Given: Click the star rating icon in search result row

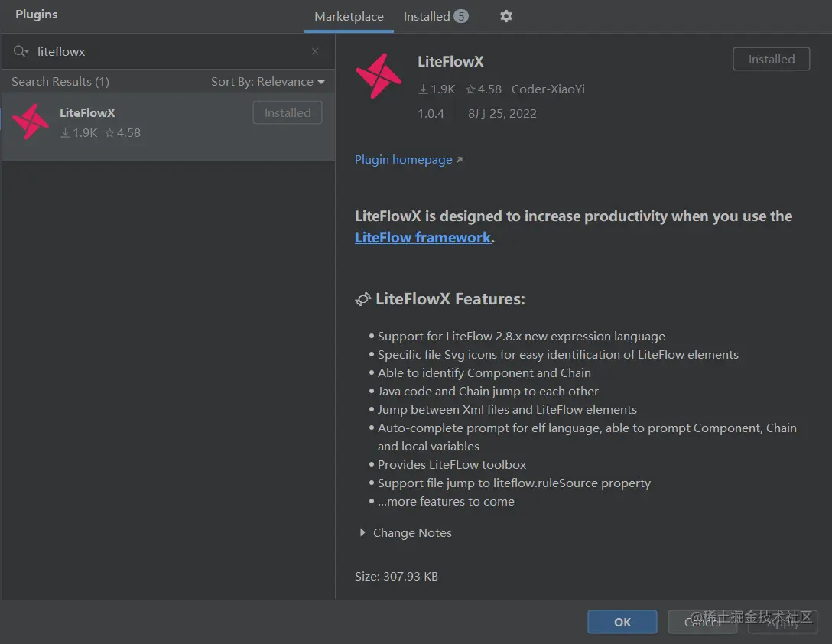Looking at the screenshot, I should [x=109, y=133].
